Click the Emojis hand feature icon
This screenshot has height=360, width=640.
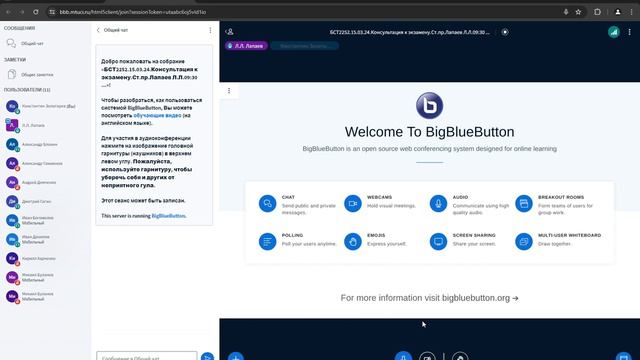coord(353,242)
